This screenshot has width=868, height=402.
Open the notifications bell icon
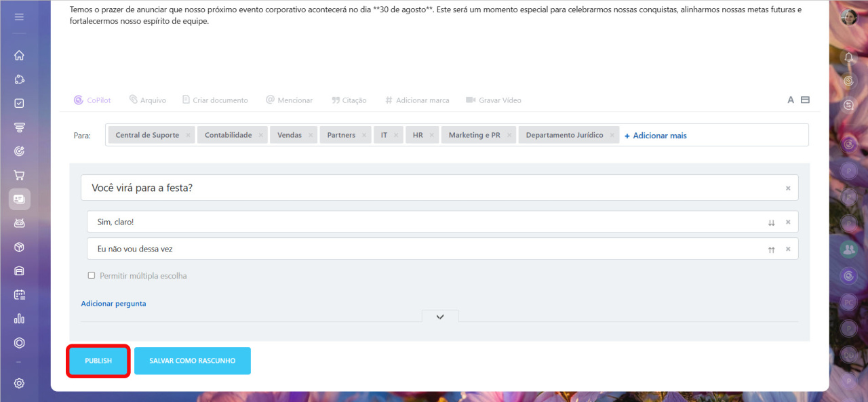pos(848,58)
